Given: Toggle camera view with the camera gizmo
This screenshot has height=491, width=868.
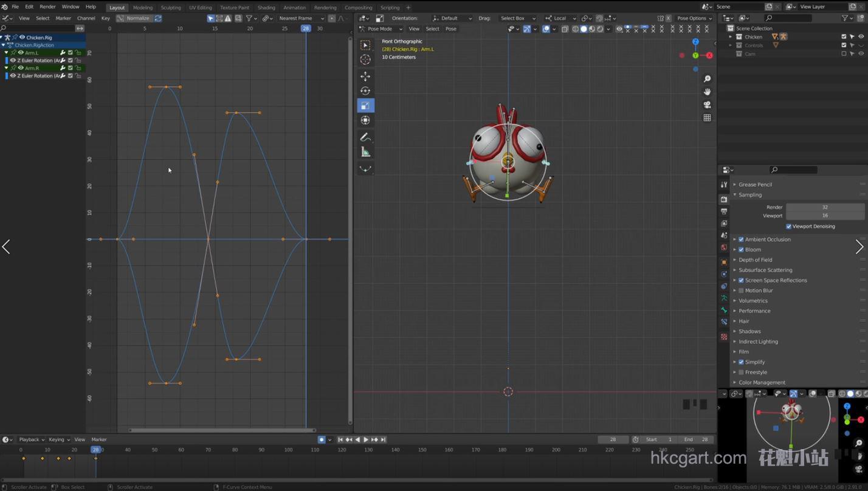Looking at the screenshot, I should pyautogui.click(x=707, y=105).
